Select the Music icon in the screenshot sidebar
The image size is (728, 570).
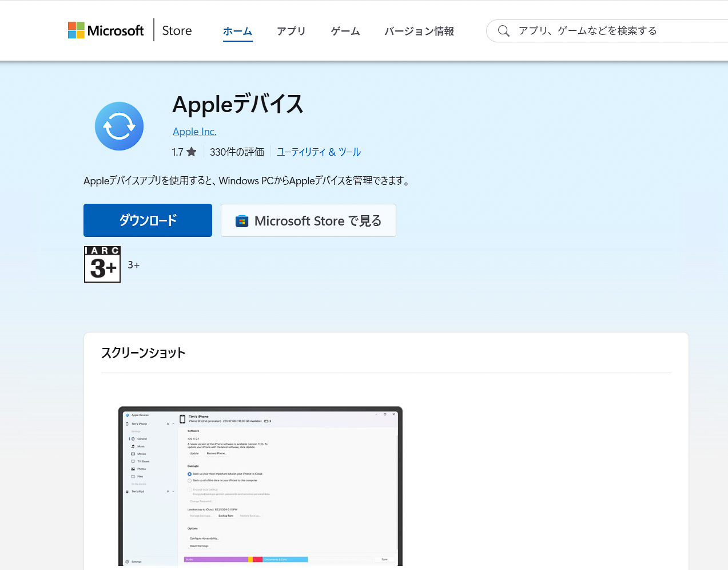tap(133, 446)
